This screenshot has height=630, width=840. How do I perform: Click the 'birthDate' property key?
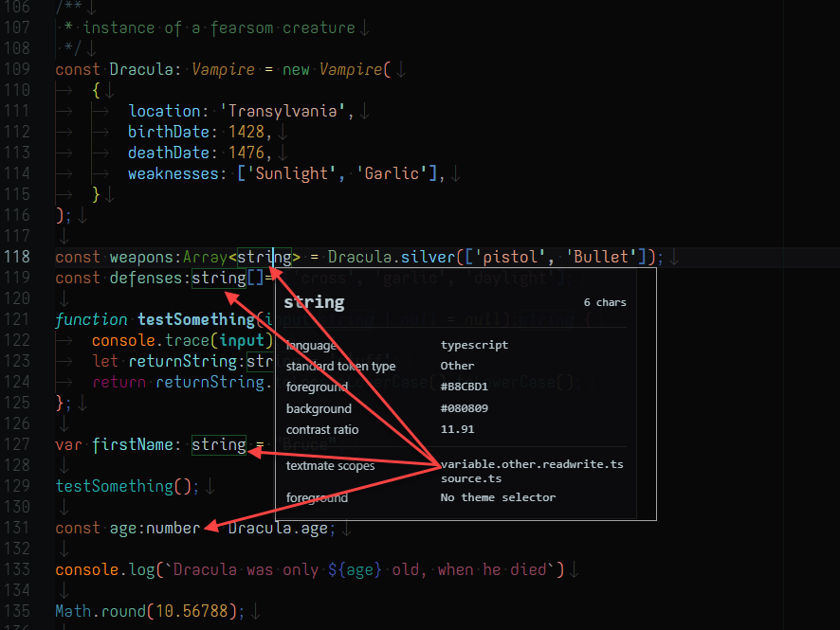point(169,132)
